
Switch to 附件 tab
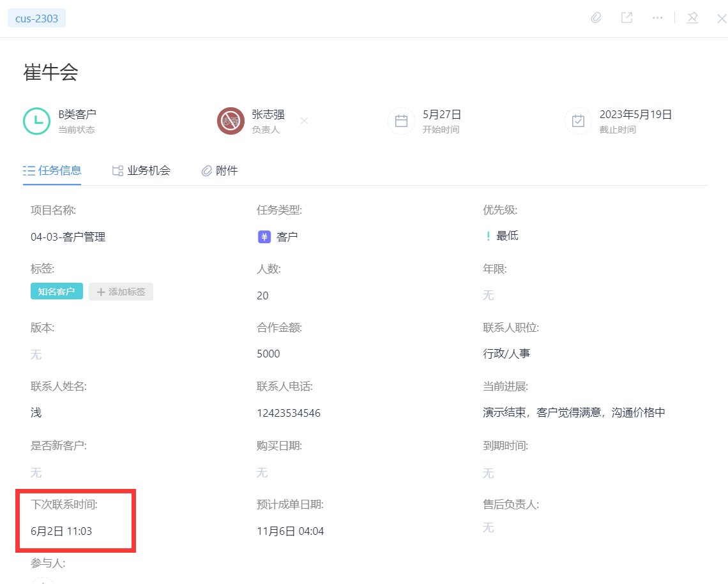(x=219, y=170)
